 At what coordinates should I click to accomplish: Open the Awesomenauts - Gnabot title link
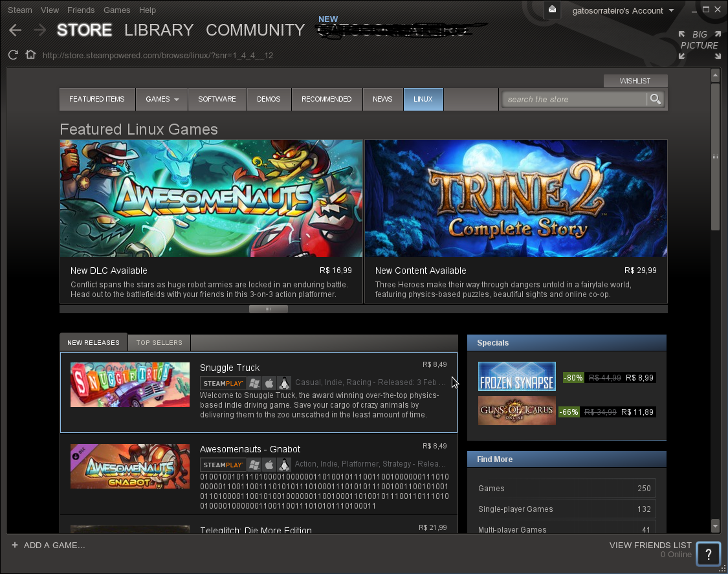[250, 449]
